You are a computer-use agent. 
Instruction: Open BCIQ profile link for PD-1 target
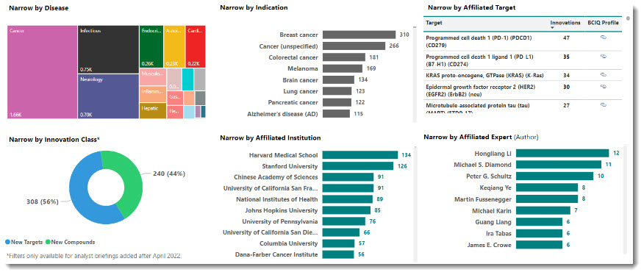[x=604, y=37]
